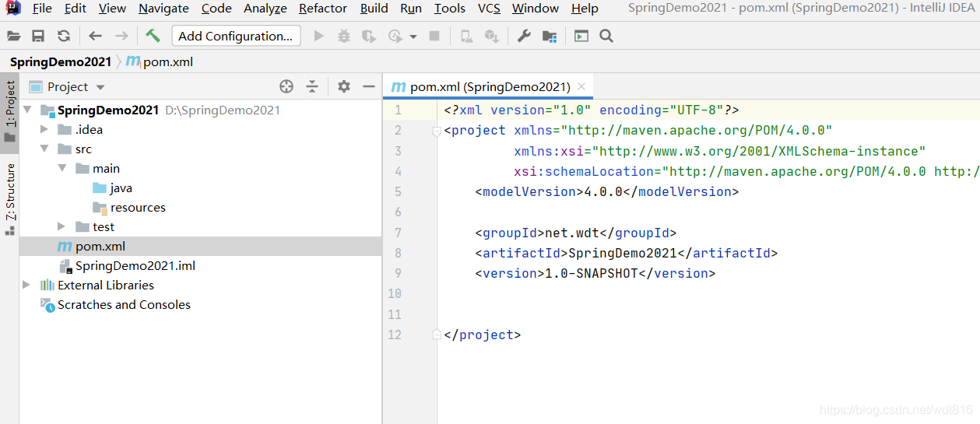
Task: Hide the Project panel with minus icon
Action: 369,86
